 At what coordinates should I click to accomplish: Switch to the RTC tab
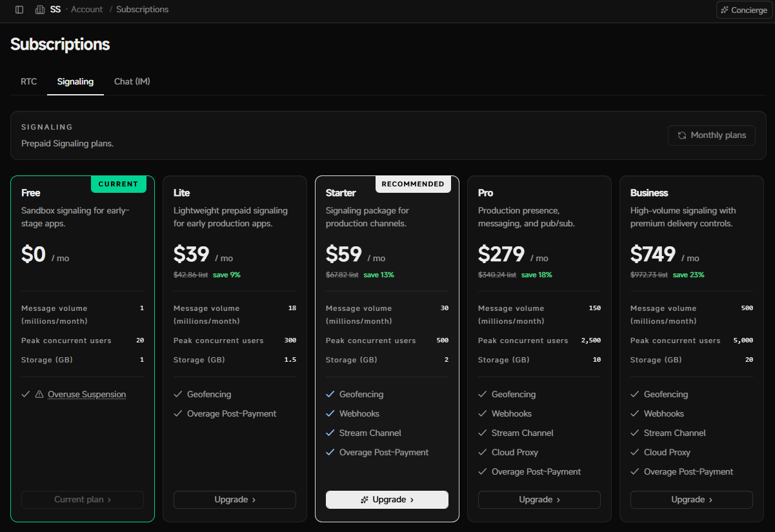29,81
